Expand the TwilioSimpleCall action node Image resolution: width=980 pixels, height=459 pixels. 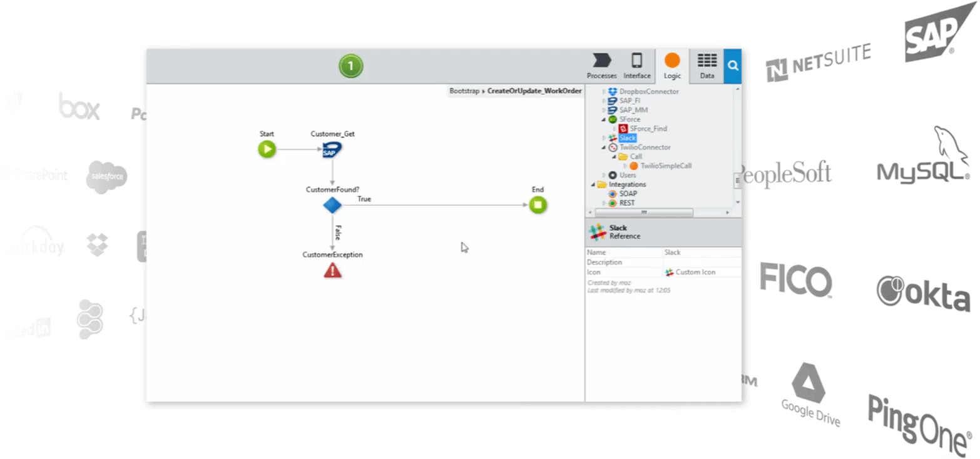pyautogui.click(x=625, y=166)
